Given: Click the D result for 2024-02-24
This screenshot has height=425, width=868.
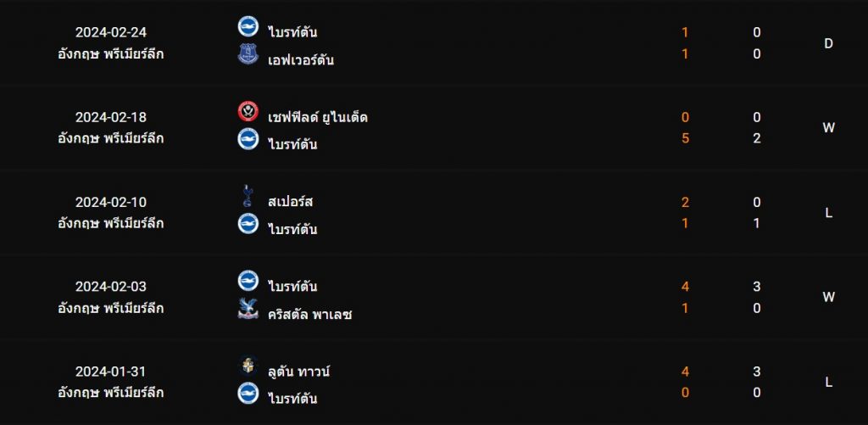Looking at the screenshot, I should coord(828,43).
